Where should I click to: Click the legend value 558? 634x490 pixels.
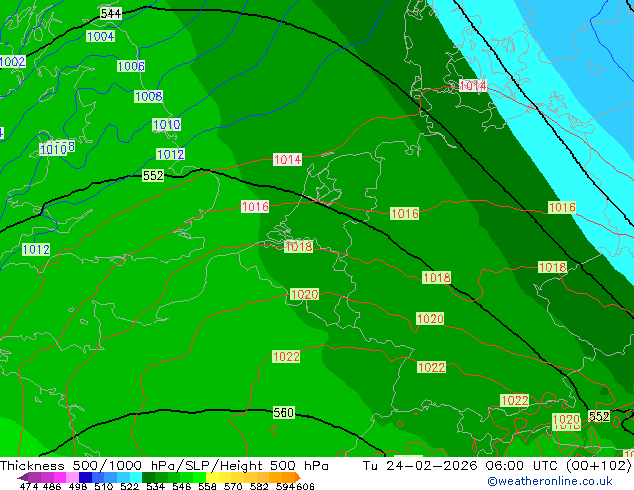[x=207, y=486]
